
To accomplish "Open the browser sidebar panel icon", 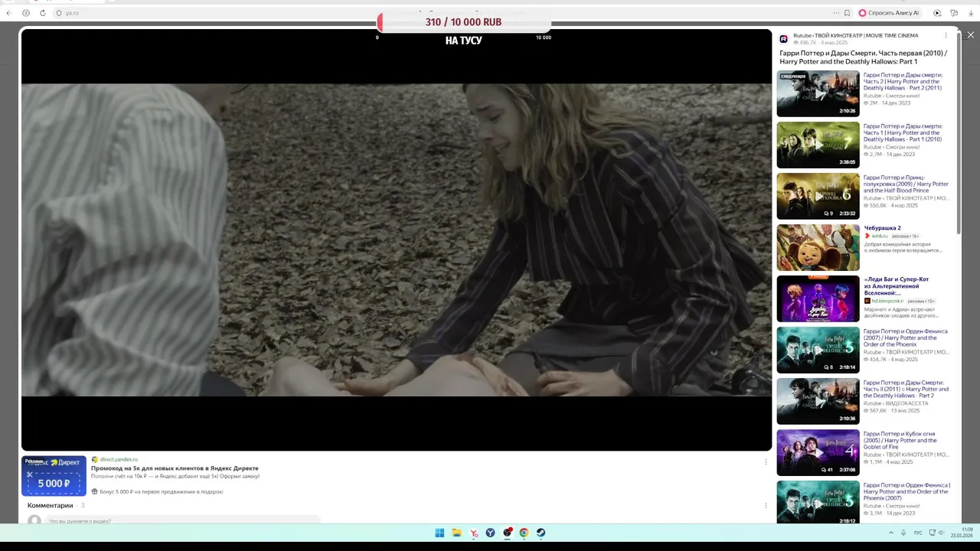I will point(954,13).
